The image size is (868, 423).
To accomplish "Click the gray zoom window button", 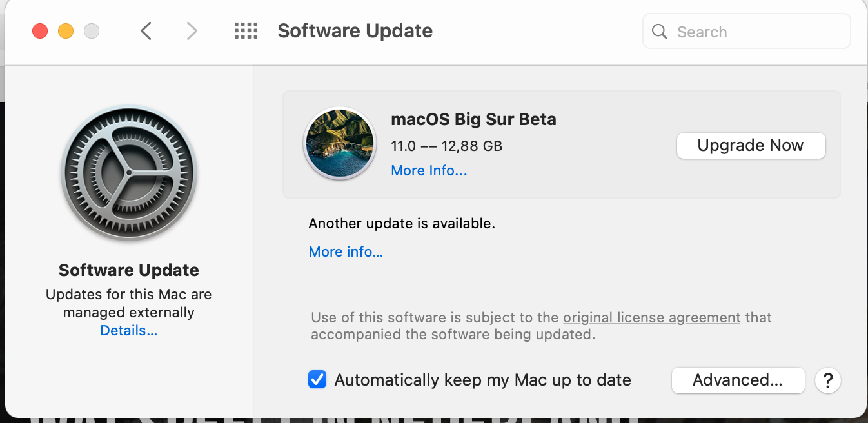I will (92, 31).
